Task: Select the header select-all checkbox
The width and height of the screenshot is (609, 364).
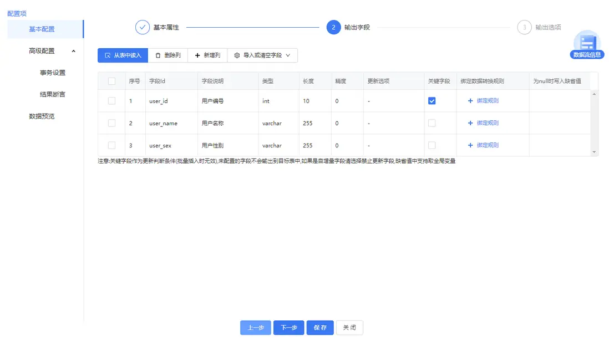Action: [111, 80]
